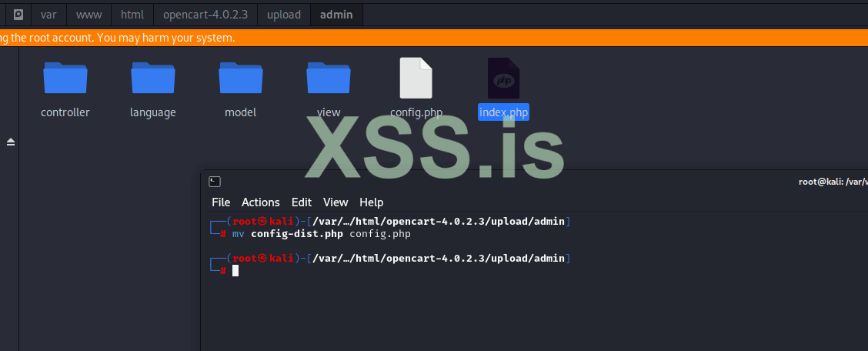Screen dimensions: 868x351
Task: Go to the www path segment
Action: tap(88, 15)
